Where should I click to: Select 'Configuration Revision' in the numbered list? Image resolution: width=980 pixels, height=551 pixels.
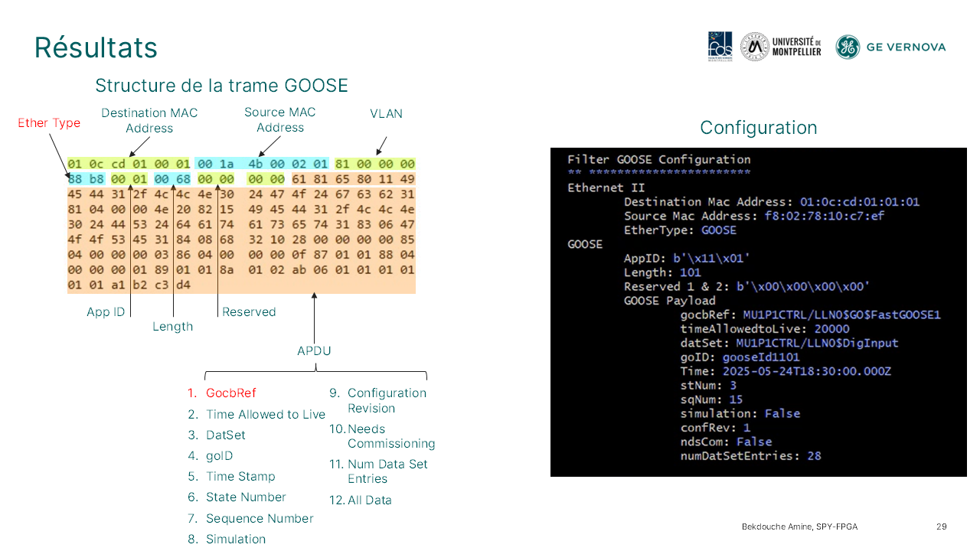point(386,400)
